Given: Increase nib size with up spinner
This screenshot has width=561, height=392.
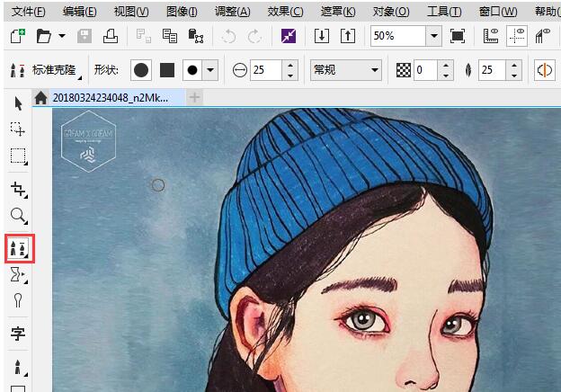Looking at the screenshot, I should (290, 66).
